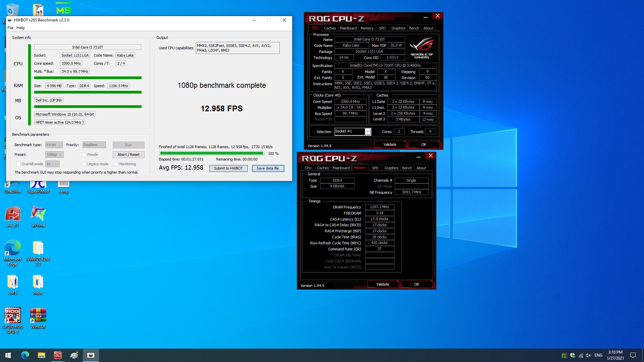
Task: Open Microsoft Edge desktop shortcut
Action: point(12,253)
